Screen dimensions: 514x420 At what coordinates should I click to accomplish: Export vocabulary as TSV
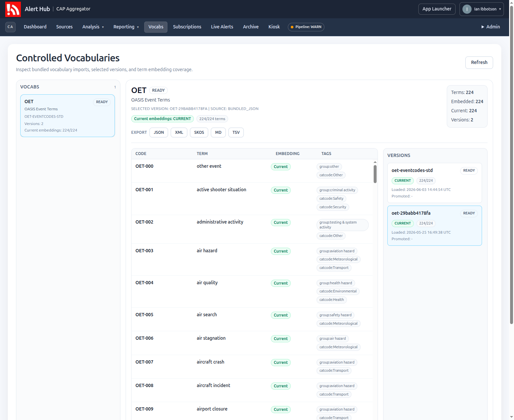coord(236,132)
